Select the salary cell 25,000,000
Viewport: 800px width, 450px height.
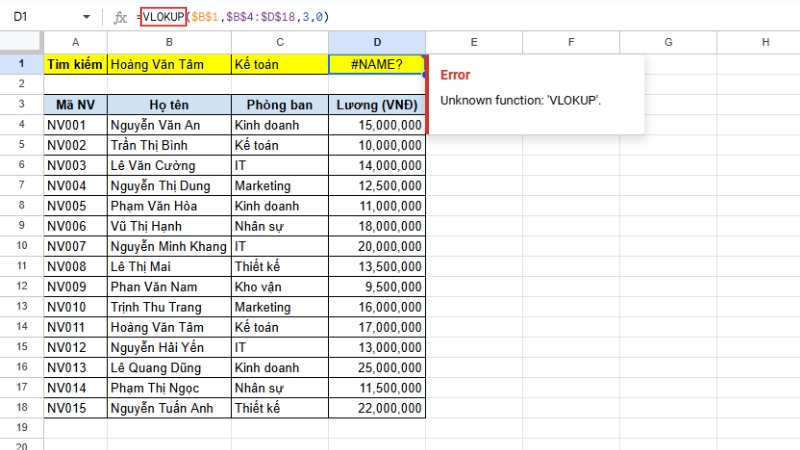(x=376, y=368)
